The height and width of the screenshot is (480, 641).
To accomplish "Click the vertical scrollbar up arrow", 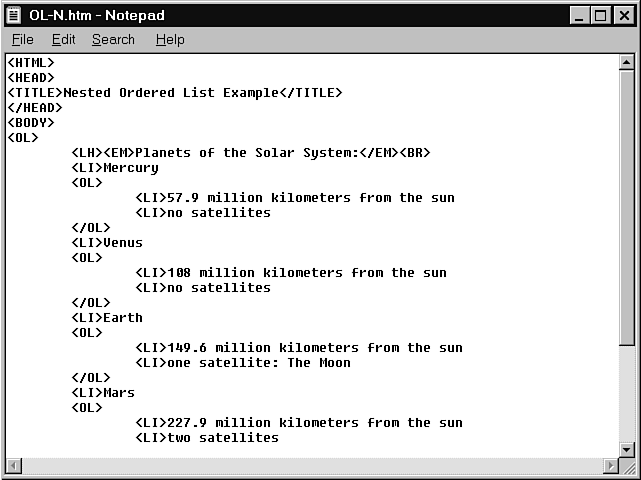I will [626, 62].
